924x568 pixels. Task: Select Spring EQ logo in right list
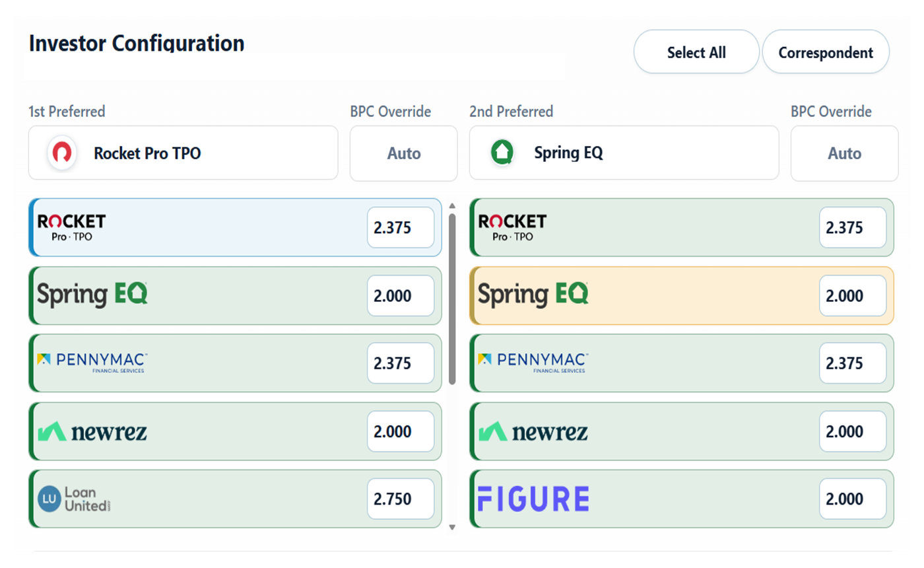pos(533,295)
